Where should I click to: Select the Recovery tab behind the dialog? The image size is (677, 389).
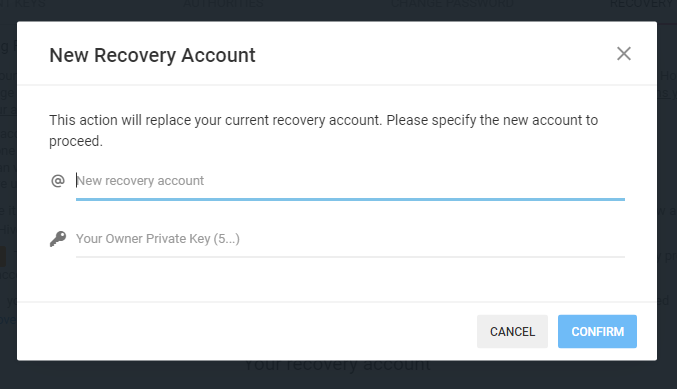point(642,4)
